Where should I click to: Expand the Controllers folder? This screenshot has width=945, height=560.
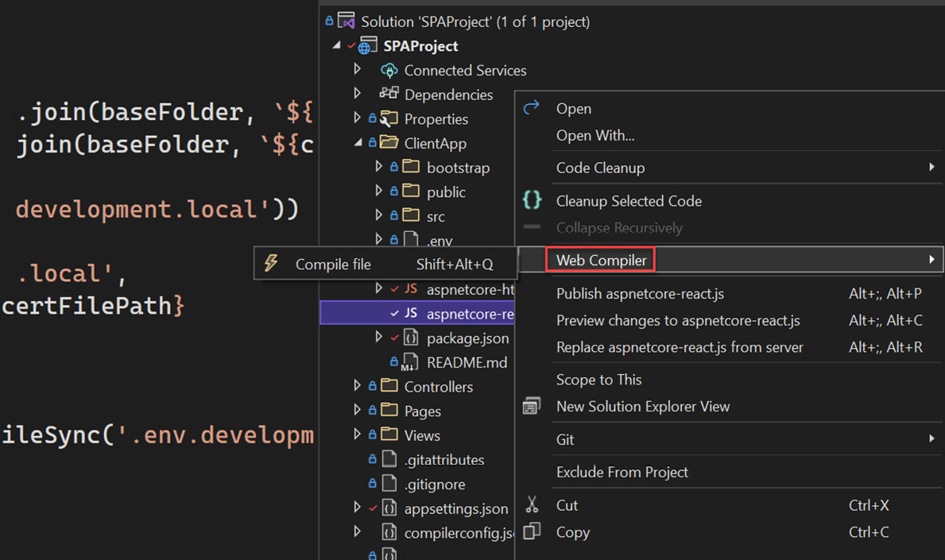pyautogui.click(x=358, y=386)
